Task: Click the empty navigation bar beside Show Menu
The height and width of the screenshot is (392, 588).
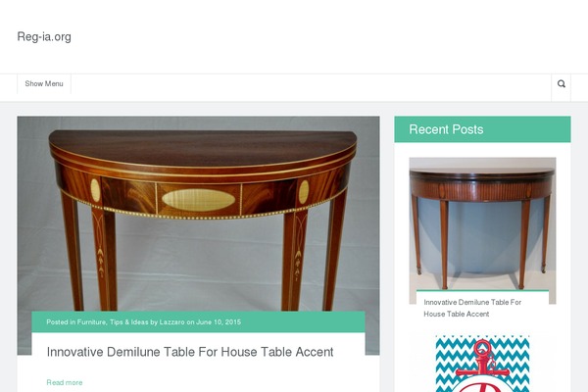Action: [x=311, y=83]
